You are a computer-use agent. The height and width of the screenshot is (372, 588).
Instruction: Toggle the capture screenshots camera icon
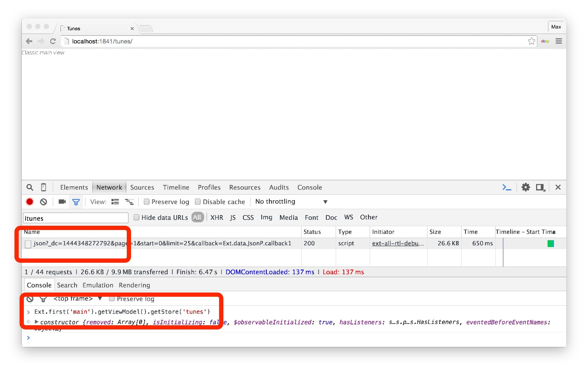click(62, 202)
